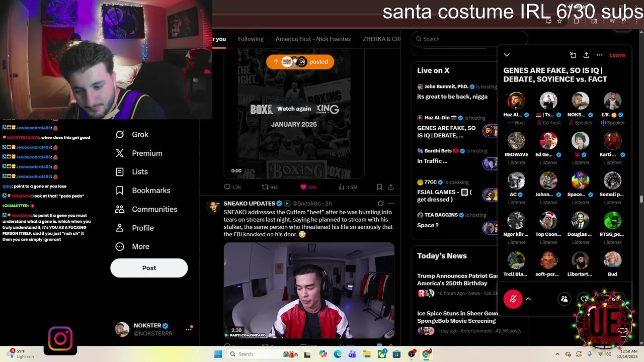Open the Windows Start menu

pyautogui.click(x=218, y=354)
